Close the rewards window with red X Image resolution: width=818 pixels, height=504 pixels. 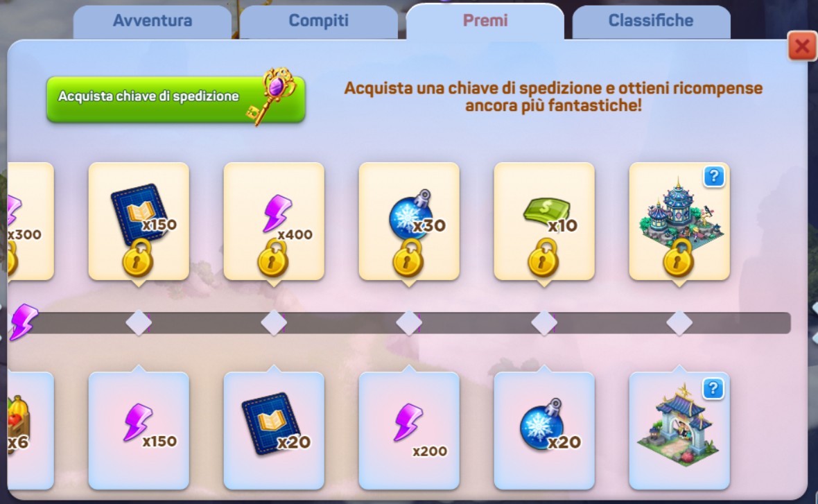coord(802,46)
